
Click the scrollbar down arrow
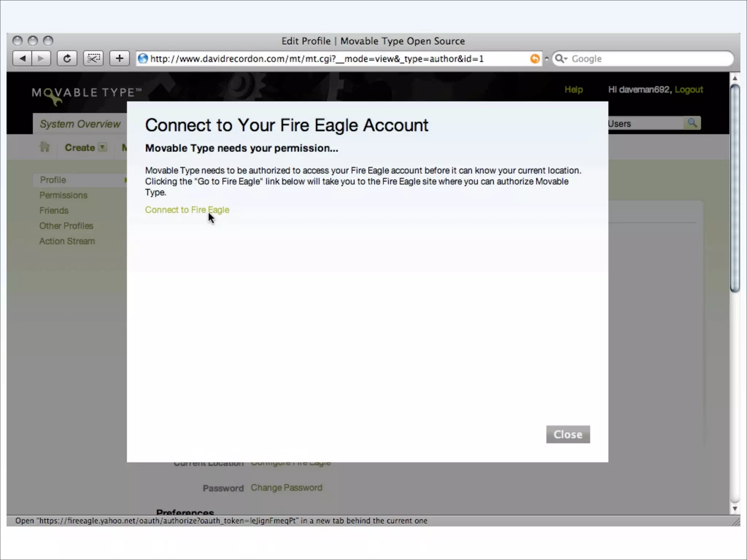click(x=735, y=509)
